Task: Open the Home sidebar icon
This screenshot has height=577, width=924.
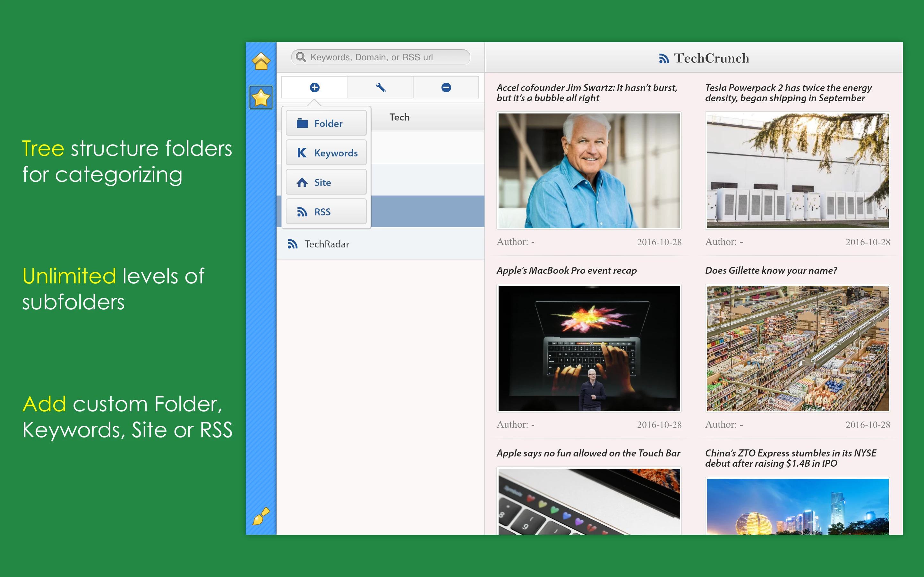Action: click(x=261, y=62)
